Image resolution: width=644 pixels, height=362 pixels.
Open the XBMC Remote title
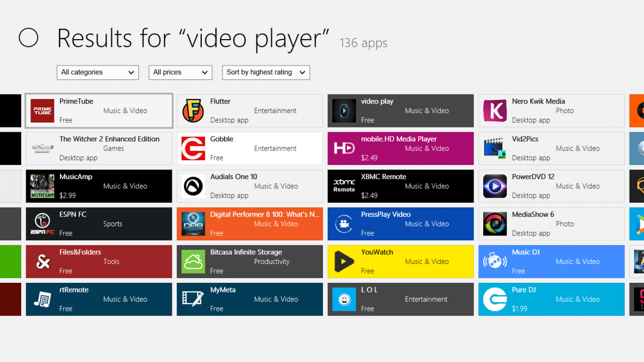pyautogui.click(x=384, y=177)
